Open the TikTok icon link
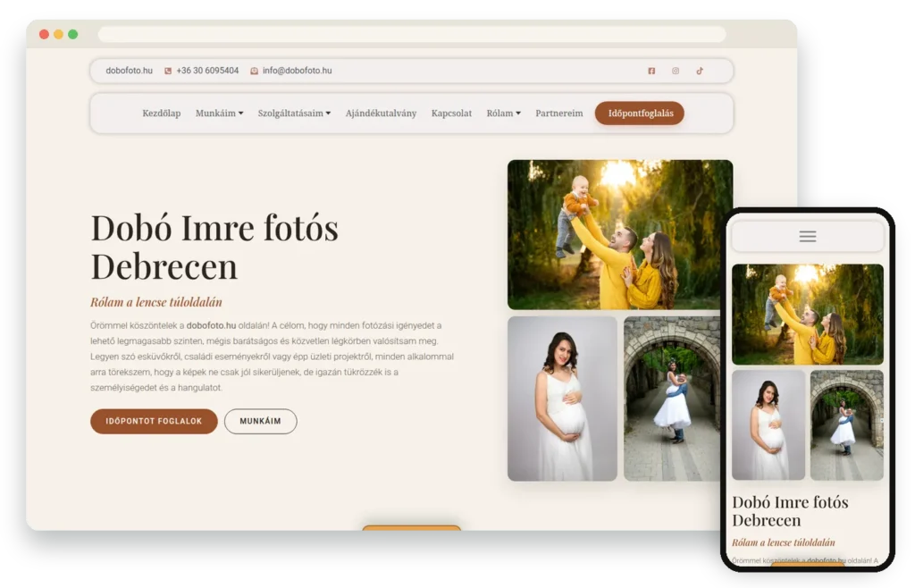915x588 pixels. click(x=699, y=71)
